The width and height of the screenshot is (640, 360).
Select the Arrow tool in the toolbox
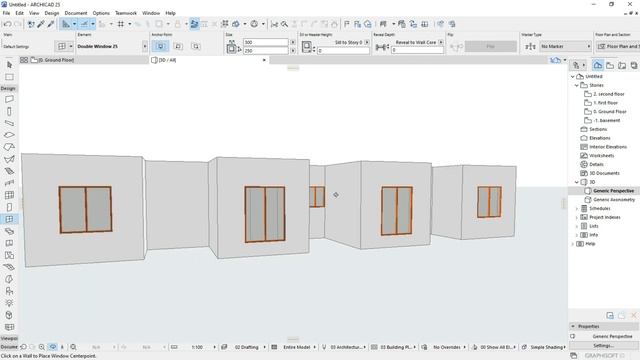(x=9, y=65)
